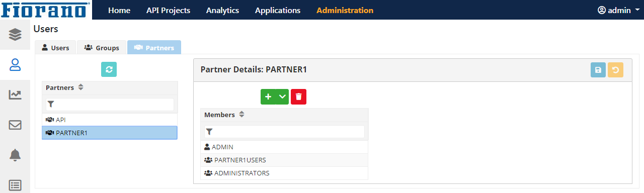This screenshot has width=644, height=193.
Task: Click the green add member plus button
Action: click(x=268, y=96)
